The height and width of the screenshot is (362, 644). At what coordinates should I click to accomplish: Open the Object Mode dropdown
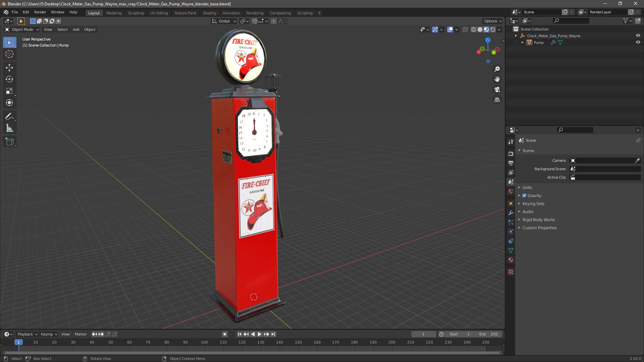21,29
